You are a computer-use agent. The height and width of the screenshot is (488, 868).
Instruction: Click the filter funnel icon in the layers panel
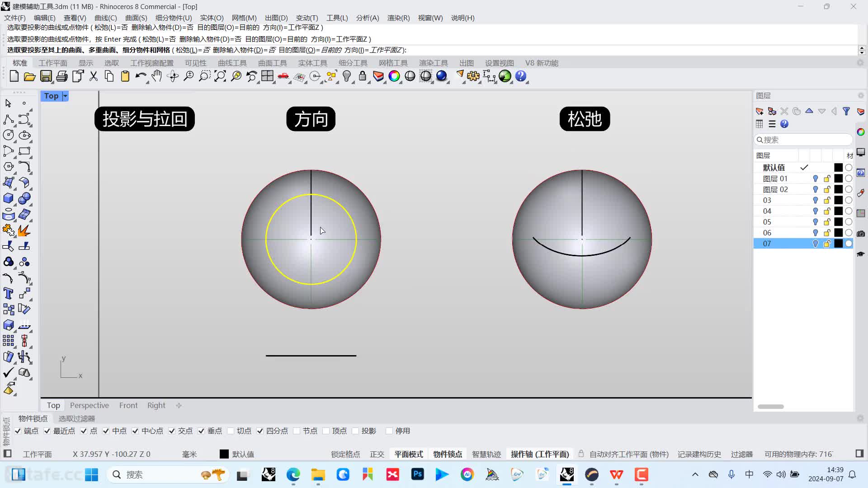tap(846, 111)
